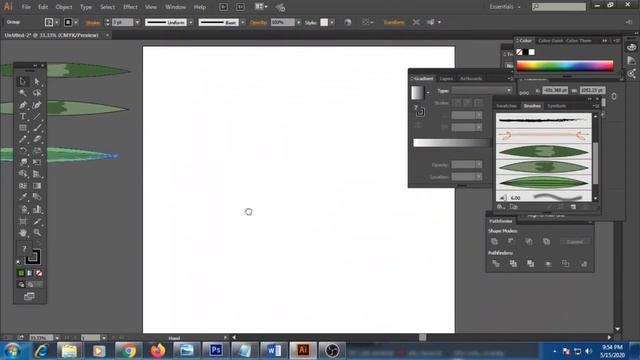Click the Stroke link in control bar
The width and height of the screenshot is (640, 360).
[93, 22]
